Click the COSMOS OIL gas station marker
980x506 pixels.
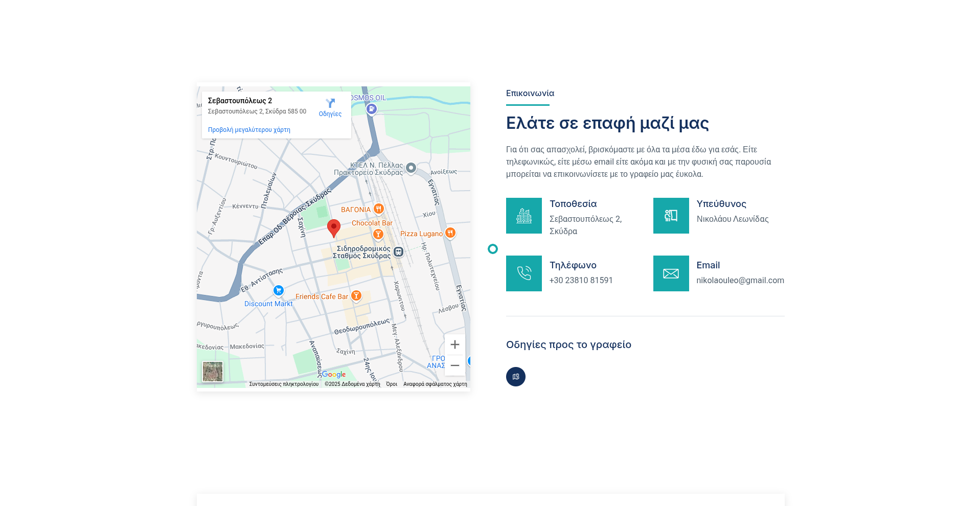(x=372, y=109)
